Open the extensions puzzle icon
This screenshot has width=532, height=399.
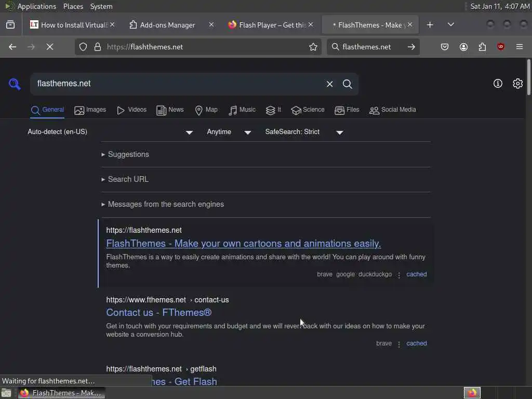pos(482,47)
